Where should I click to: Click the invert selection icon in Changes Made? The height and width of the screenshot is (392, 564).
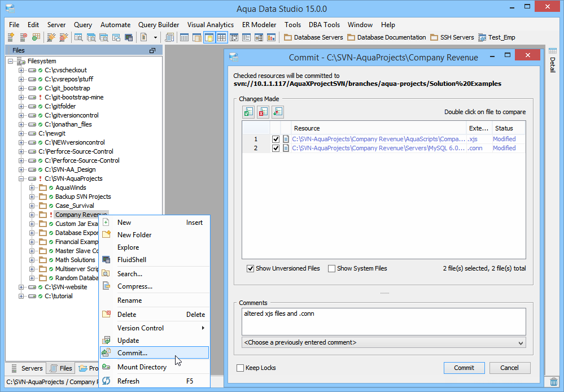[278, 112]
